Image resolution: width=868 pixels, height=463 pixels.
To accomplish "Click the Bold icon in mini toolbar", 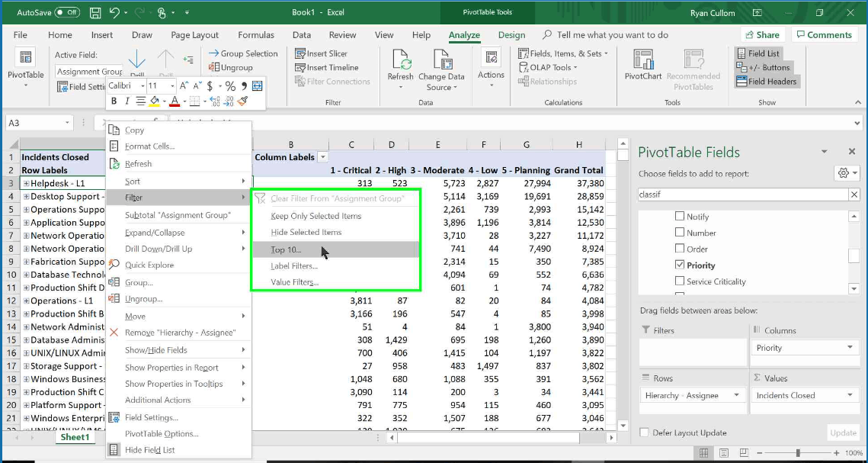I will tap(114, 101).
